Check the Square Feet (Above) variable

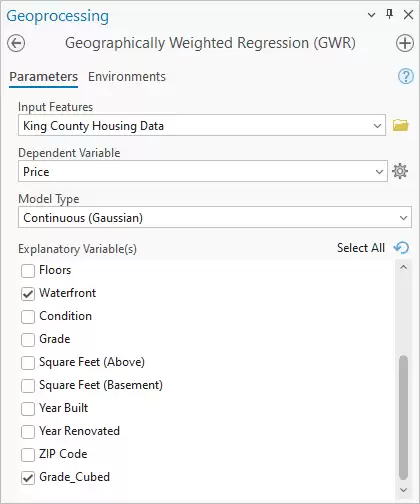tap(28, 363)
